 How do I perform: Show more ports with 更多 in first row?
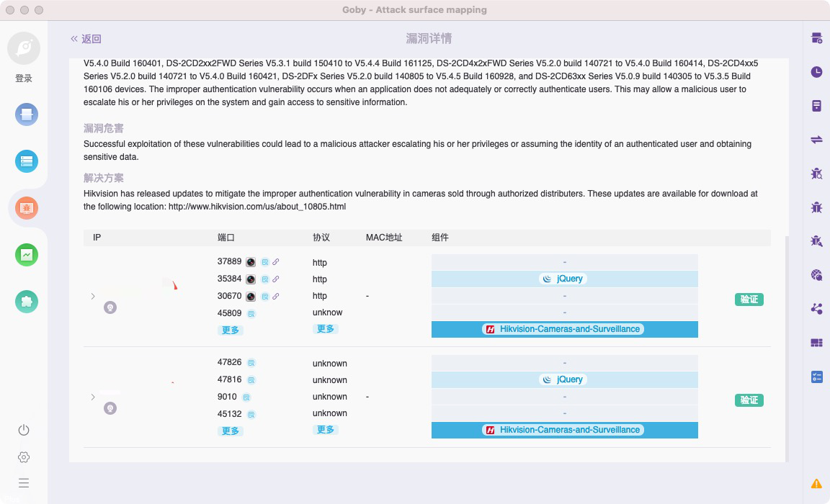tap(231, 330)
